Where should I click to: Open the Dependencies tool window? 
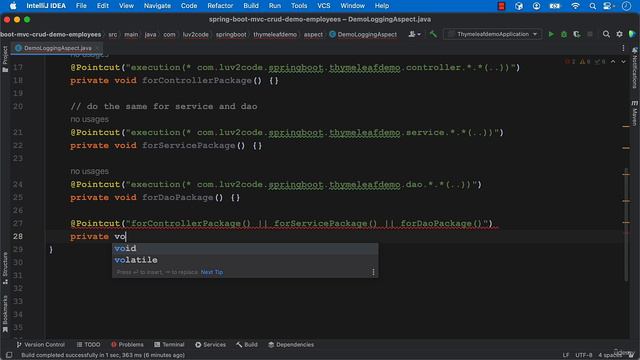tap(291, 345)
